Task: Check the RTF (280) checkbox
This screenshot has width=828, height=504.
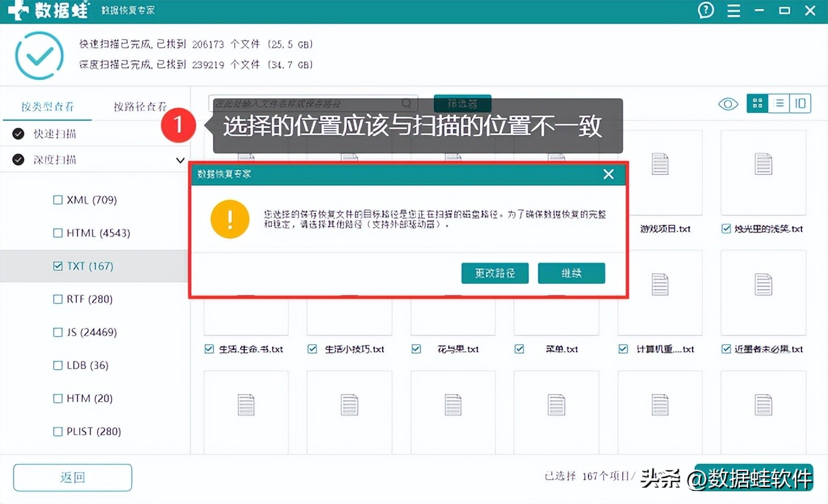Action: (x=57, y=299)
